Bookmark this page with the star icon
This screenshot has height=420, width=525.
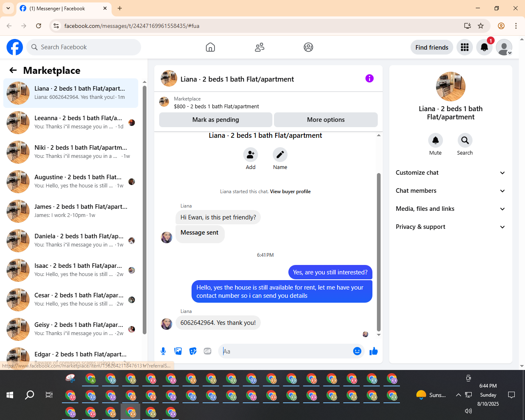pyautogui.click(x=481, y=26)
